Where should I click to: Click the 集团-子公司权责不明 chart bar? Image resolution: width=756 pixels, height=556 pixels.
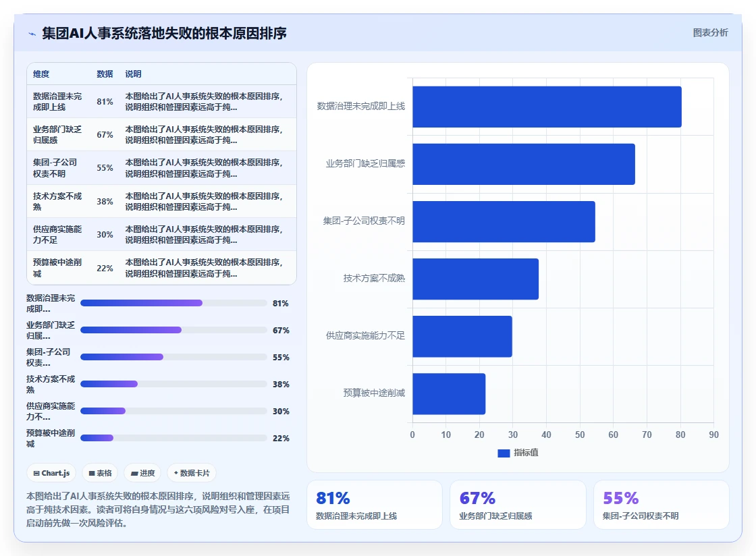click(504, 221)
